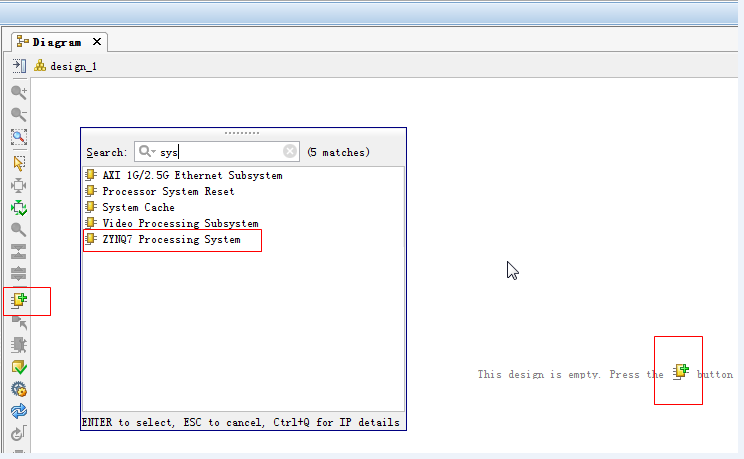Click inside the IP Search text field
This screenshot has height=459, width=744.
(218, 152)
